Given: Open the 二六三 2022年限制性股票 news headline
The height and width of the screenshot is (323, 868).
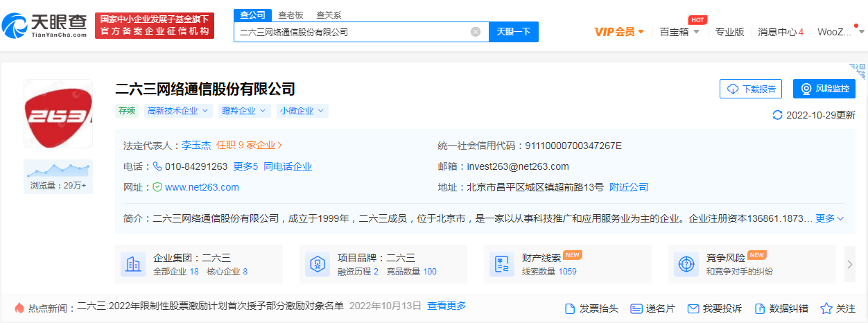Looking at the screenshot, I should pos(210,306).
